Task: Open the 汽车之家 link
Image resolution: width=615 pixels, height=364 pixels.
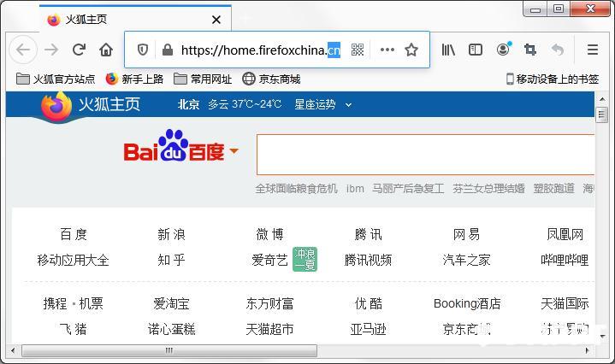Action: 466,260
